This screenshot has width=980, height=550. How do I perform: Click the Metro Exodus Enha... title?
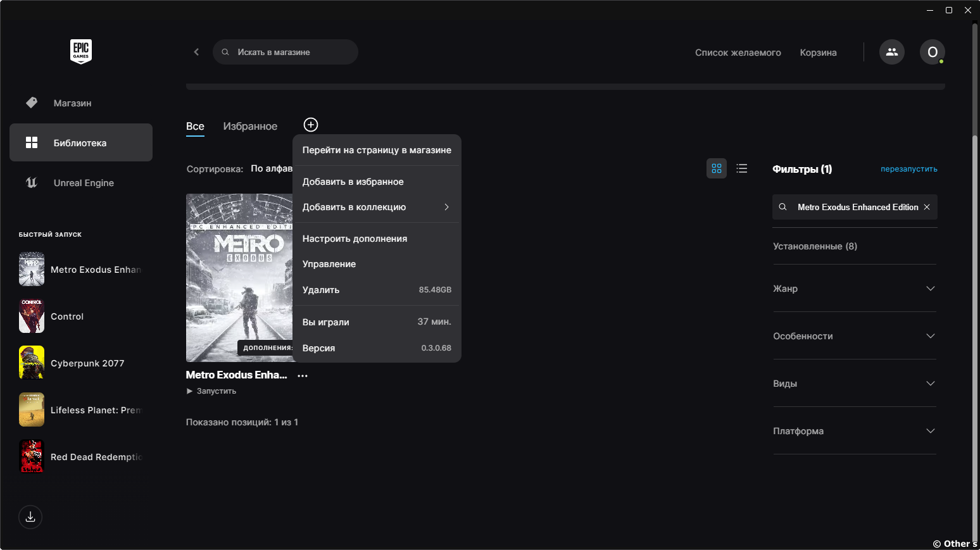point(236,375)
